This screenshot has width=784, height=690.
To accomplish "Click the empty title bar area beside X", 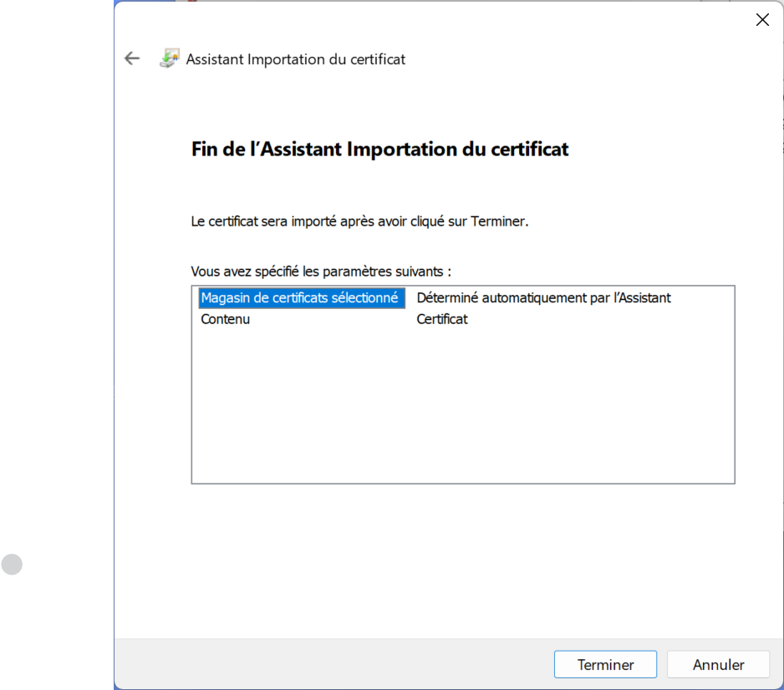I will pyautogui.click(x=501, y=20).
